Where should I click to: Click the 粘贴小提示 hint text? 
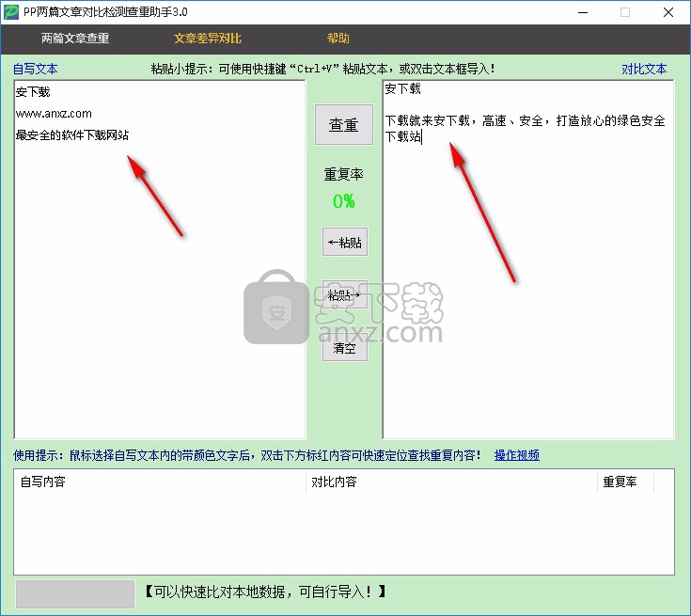pyautogui.click(x=323, y=69)
